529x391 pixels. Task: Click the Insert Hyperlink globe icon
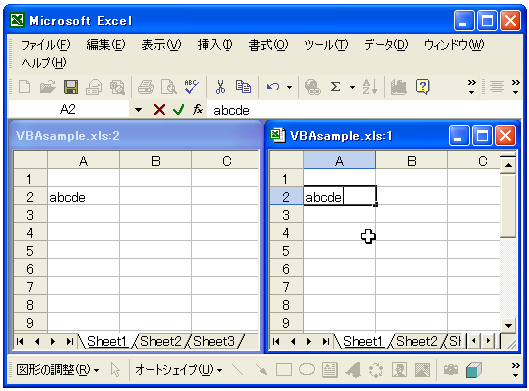312,87
